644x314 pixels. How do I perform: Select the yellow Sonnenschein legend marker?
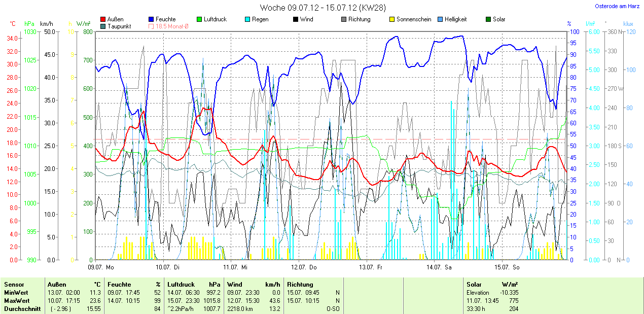click(391, 19)
